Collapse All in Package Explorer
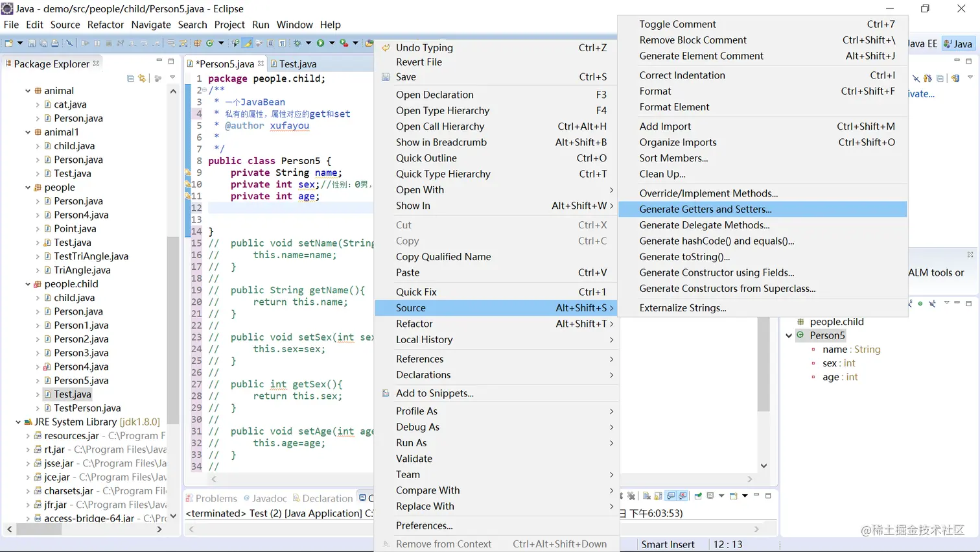Image resolution: width=980 pixels, height=552 pixels. [x=130, y=78]
